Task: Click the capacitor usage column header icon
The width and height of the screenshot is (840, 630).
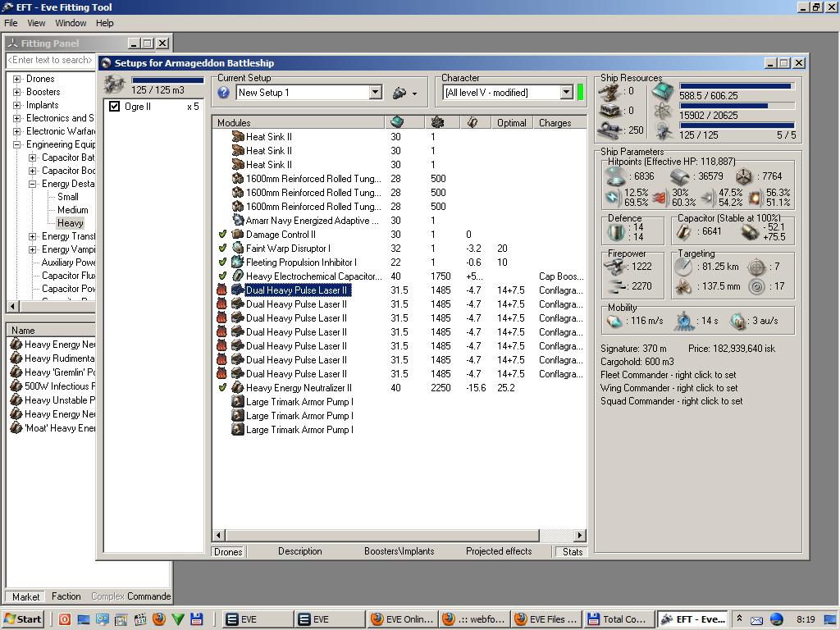Action: 472,123
